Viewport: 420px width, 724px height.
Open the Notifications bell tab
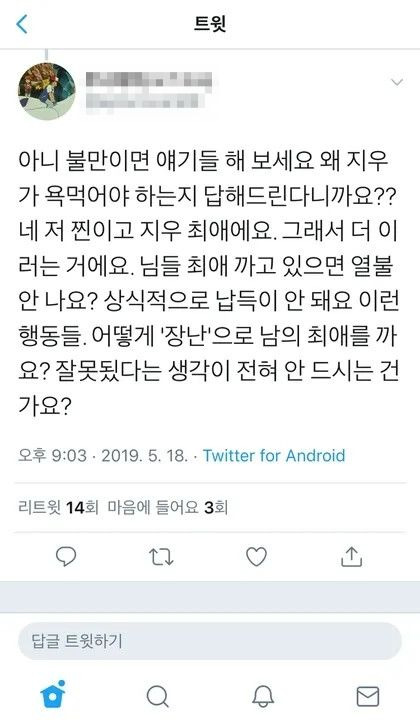[263, 696]
